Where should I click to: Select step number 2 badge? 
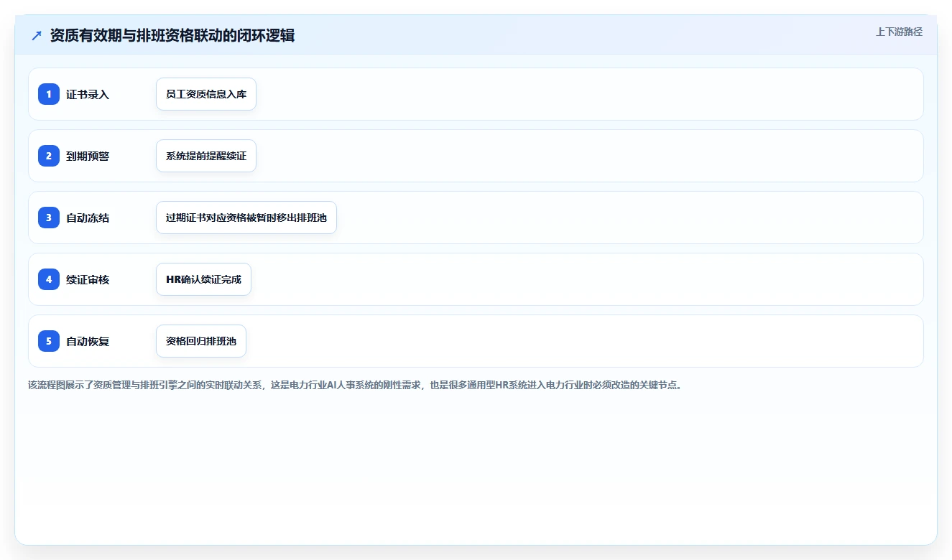point(49,156)
